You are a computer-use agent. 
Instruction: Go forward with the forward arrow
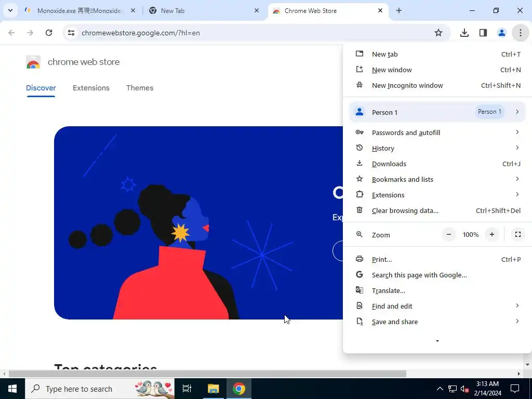[x=30, y=33]
